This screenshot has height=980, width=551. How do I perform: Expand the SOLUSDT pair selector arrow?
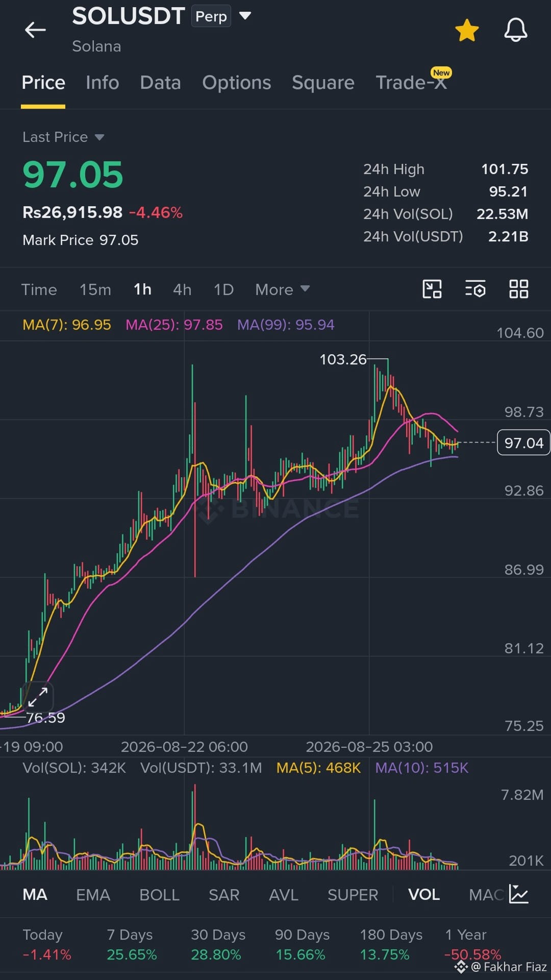(245, 16)
